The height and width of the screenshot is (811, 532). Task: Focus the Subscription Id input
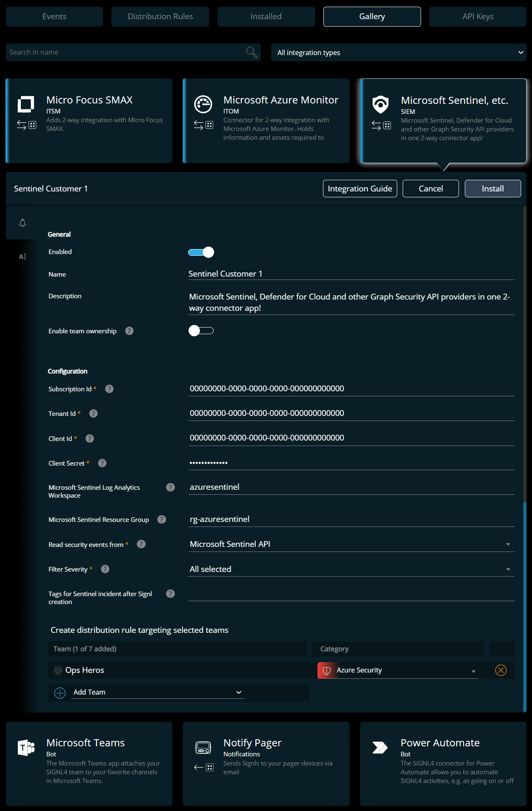pos(352,388)
